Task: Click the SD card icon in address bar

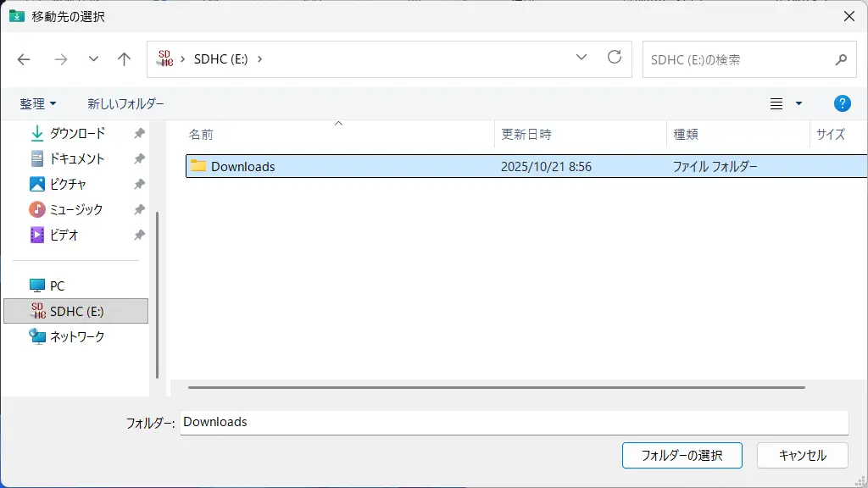Action: [x=165, y=59]
